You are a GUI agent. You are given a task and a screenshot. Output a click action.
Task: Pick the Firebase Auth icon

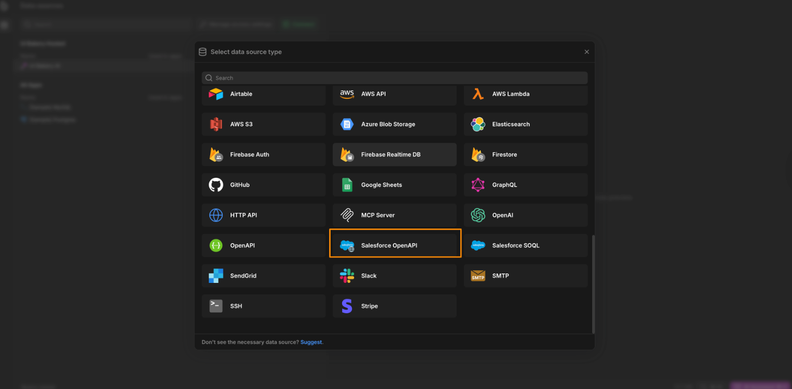coord(216,155)
